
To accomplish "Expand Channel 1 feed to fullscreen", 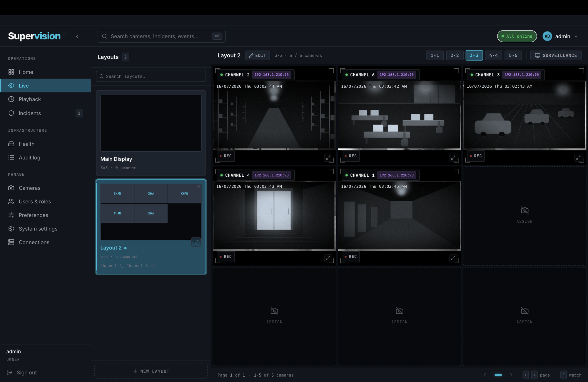I will tap(453, 258).
